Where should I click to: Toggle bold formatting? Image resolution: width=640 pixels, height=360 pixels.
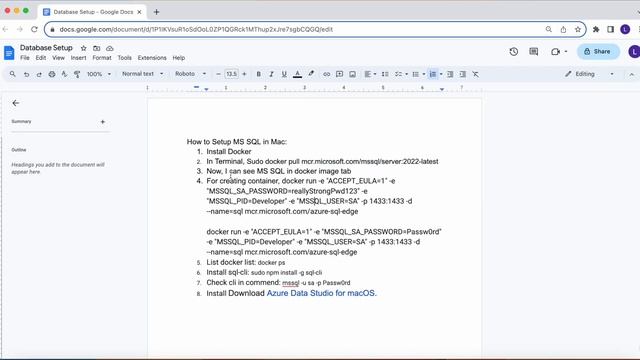(x=258, y=74)
